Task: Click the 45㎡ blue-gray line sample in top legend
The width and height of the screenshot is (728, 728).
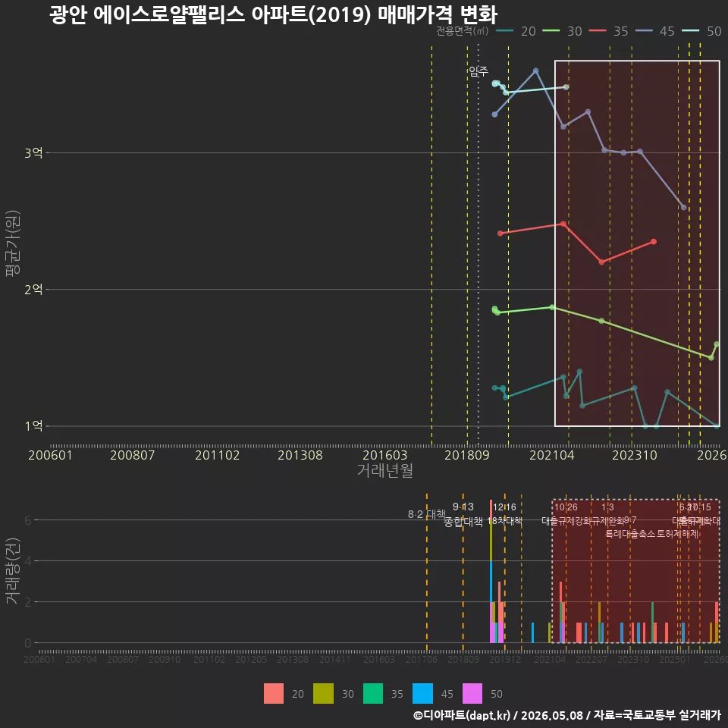Action: click(x=644, y=31)
